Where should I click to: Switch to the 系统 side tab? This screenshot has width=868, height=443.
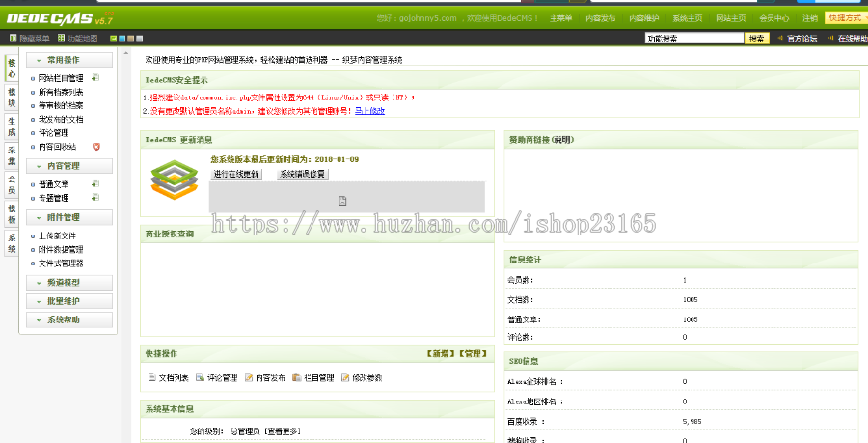coord(12,243)
